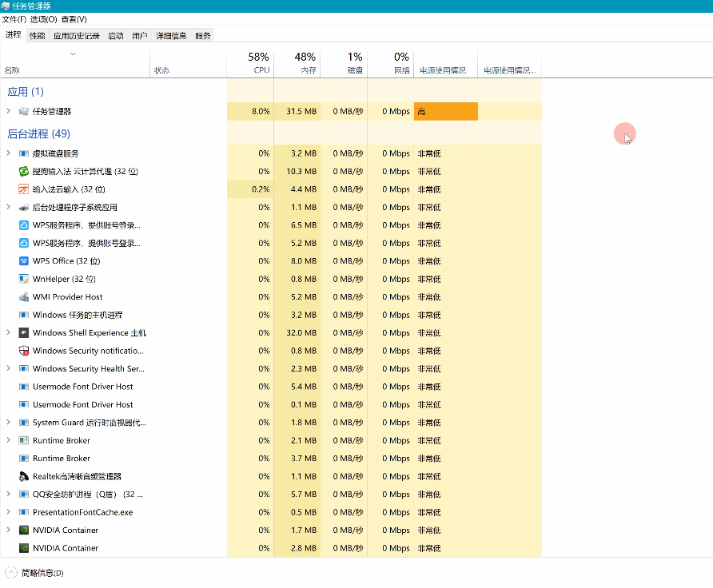Viewport: 713px width, 588px height.
Task: Click 简略信息(D) to show fewer details
Action: [x=42, y=573]
